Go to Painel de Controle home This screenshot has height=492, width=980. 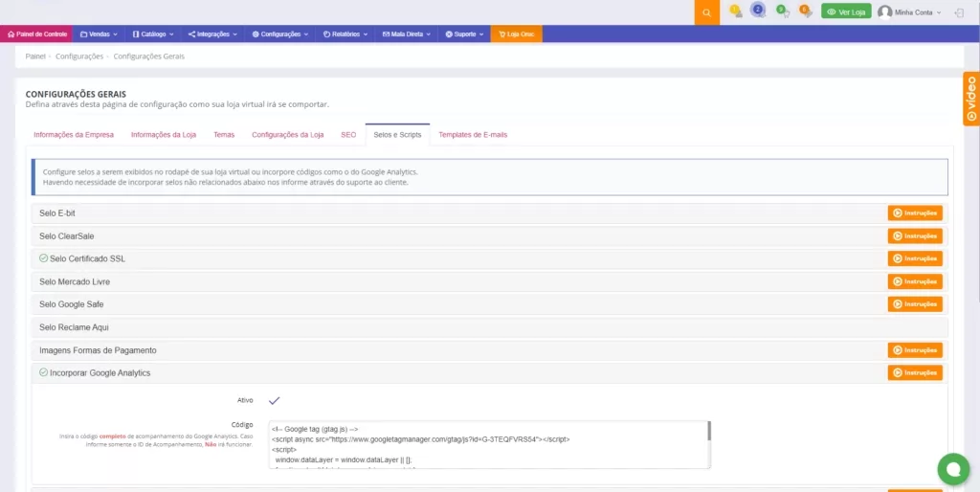pos(37,34)
